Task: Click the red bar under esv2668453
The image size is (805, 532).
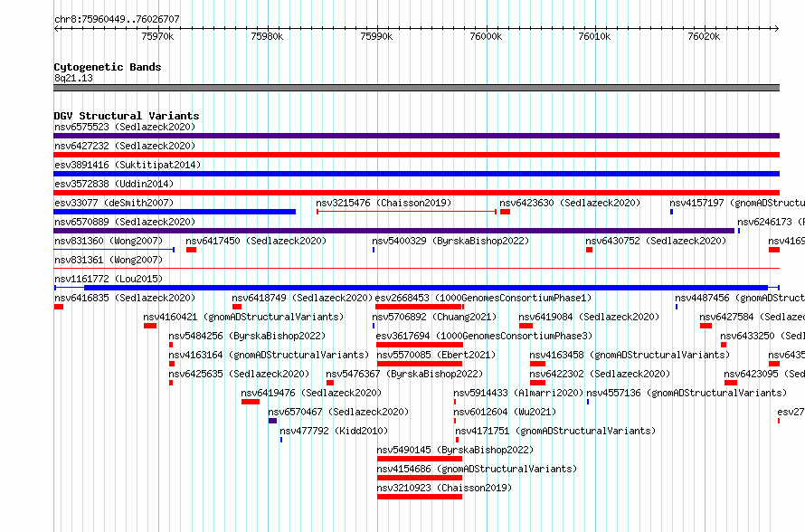Action: click(x=420, y=307)
